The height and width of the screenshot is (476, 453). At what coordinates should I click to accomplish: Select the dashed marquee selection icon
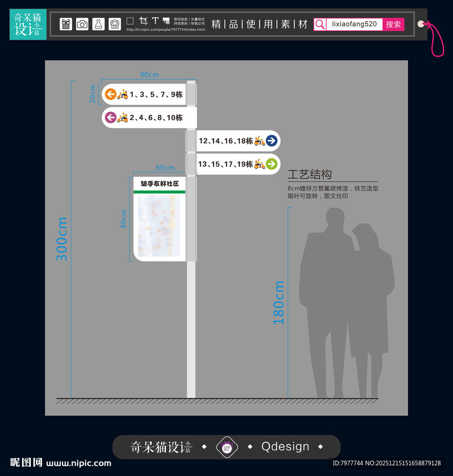click(130, 21)
